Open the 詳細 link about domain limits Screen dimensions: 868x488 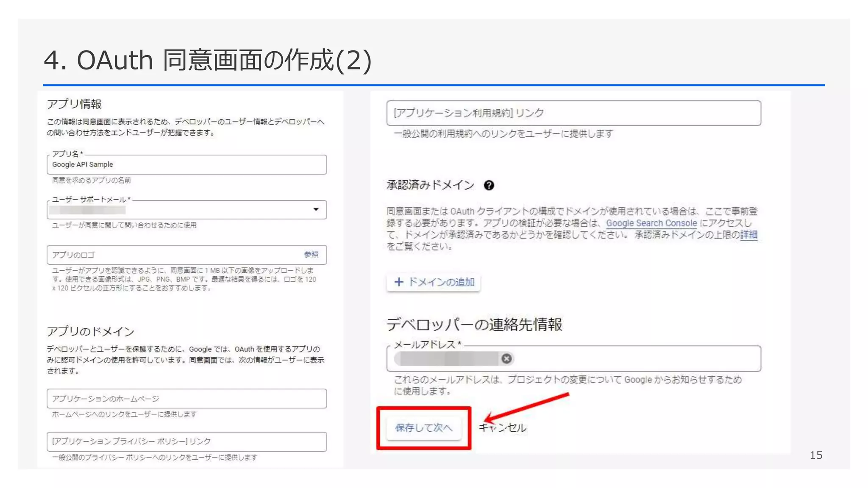pos(748,235)
